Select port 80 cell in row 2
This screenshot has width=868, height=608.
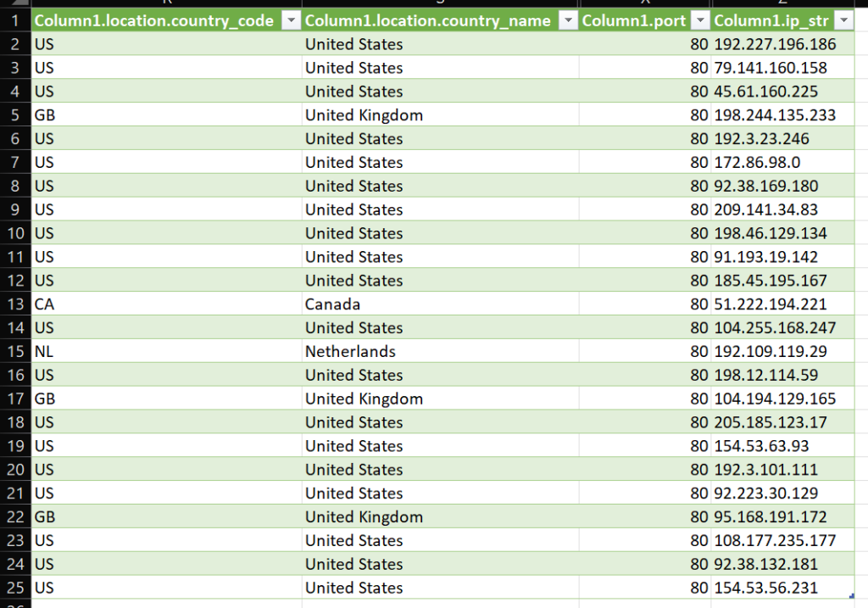click(x=645, y=44)
